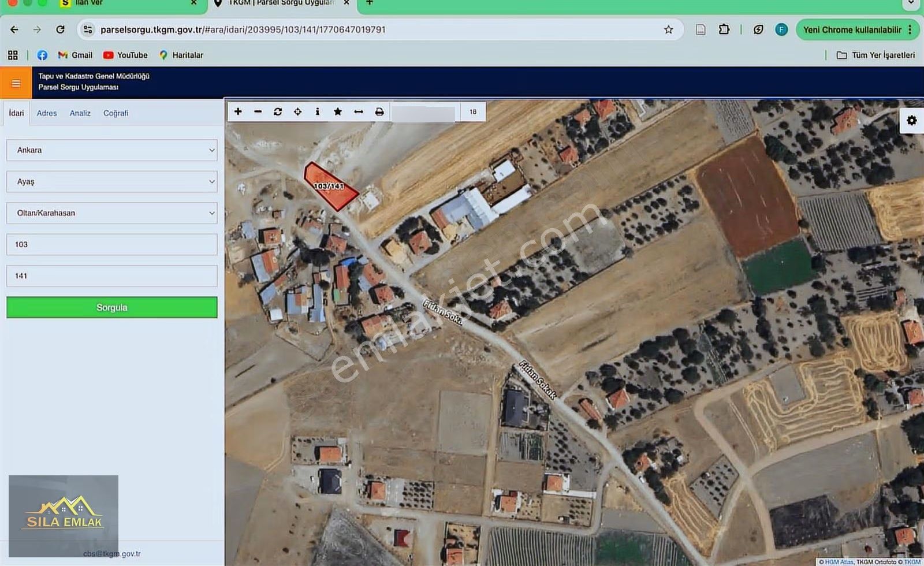Click the star favorites map tool
Screen dimensions: 924x566
click(338, 111)
